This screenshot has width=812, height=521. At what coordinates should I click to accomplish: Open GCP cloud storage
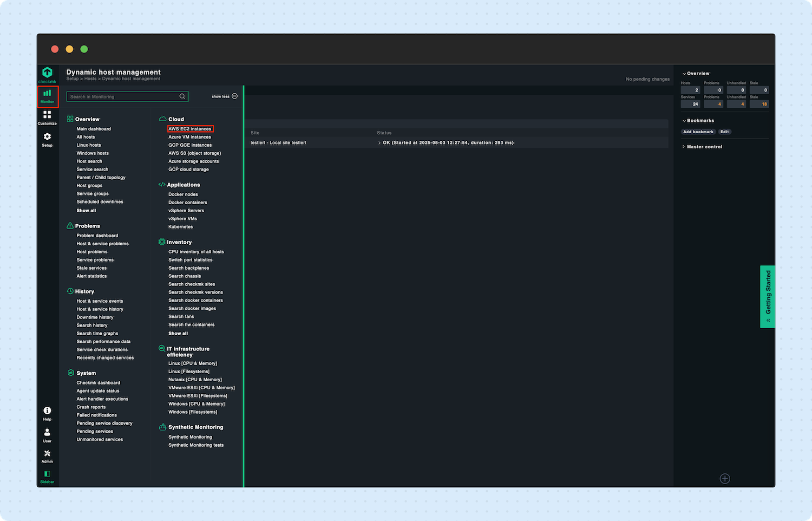coord(188,170)
